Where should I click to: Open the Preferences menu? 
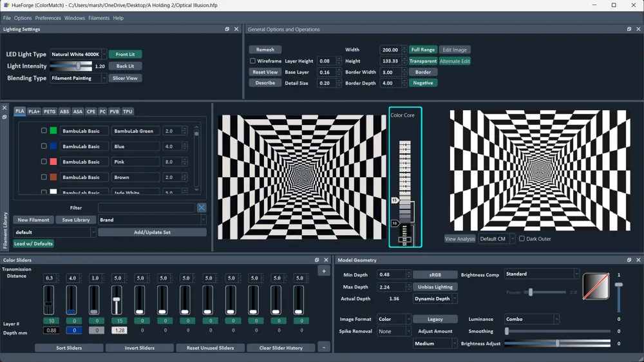coord(48,18)
